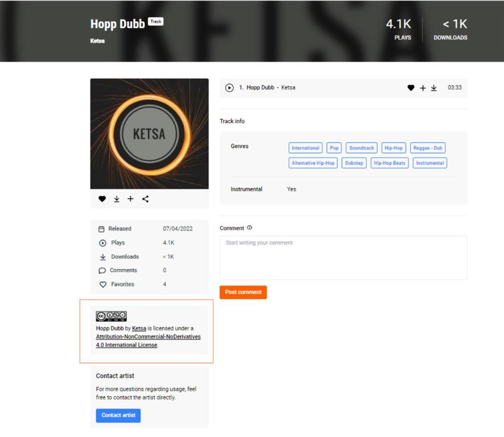The image size is (504, 437).
Task: Click the Track badge beside the title
Action: (x=156, y=21)
